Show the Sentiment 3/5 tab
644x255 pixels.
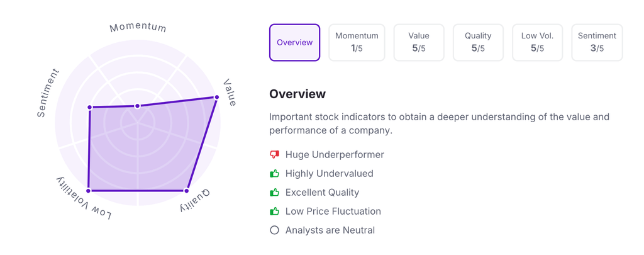[x=597, y=42]
